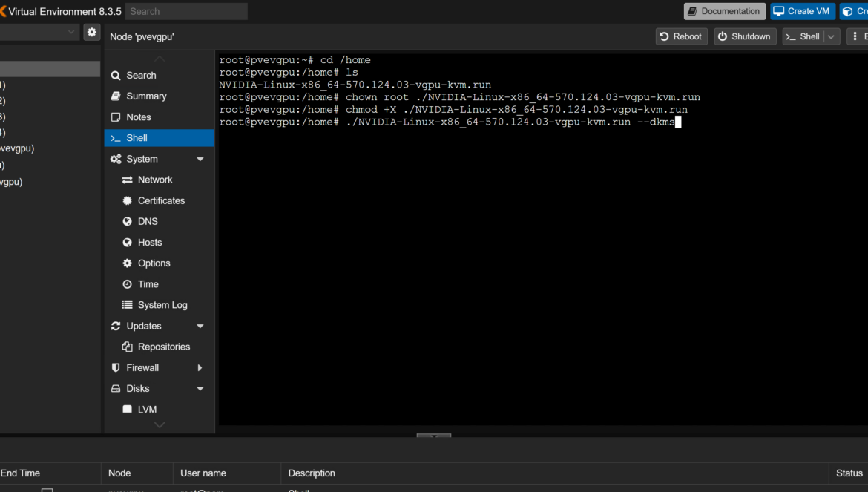Click the top Search input field
This screenshot has height=492, width=868.
tap(186, 11)
